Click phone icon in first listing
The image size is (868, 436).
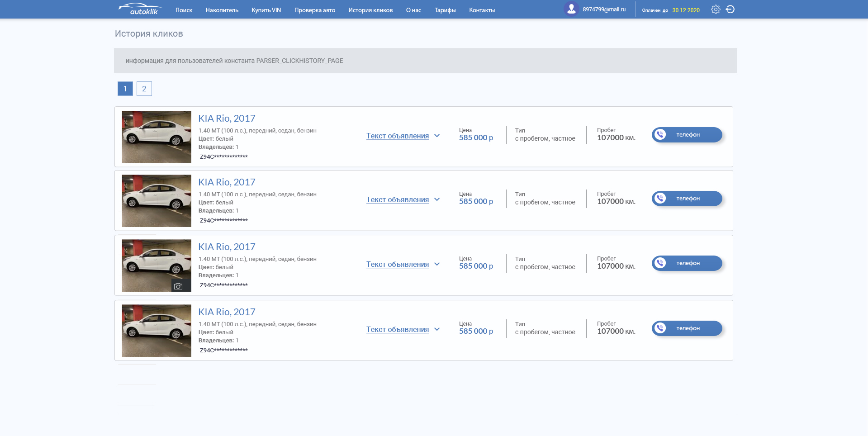pos(660,135)
